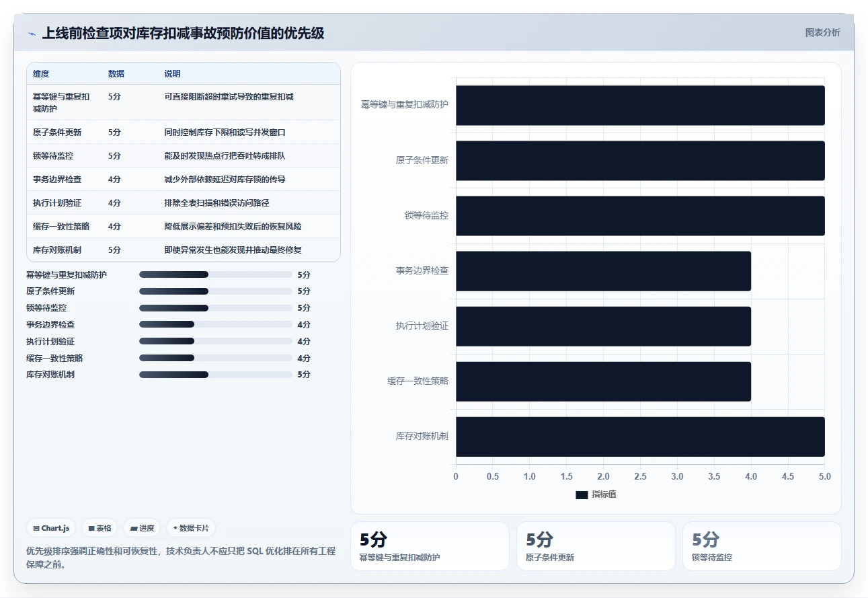Viewport: 868px width, 598px height.
Task: Click table cell 降低展示偏差和预扣失败后的恢复风险
Action: [x=233, y=227]
